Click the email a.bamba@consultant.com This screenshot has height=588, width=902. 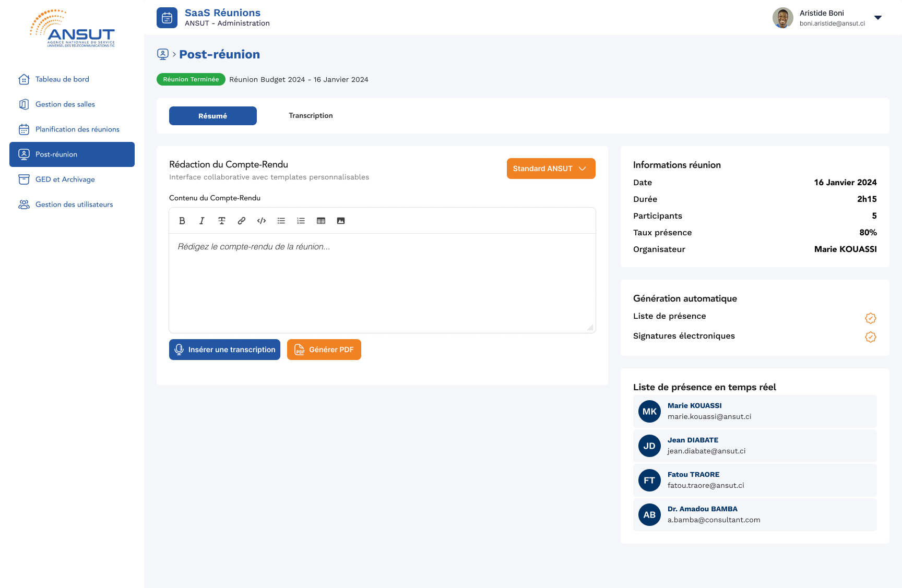coord(714,520)
